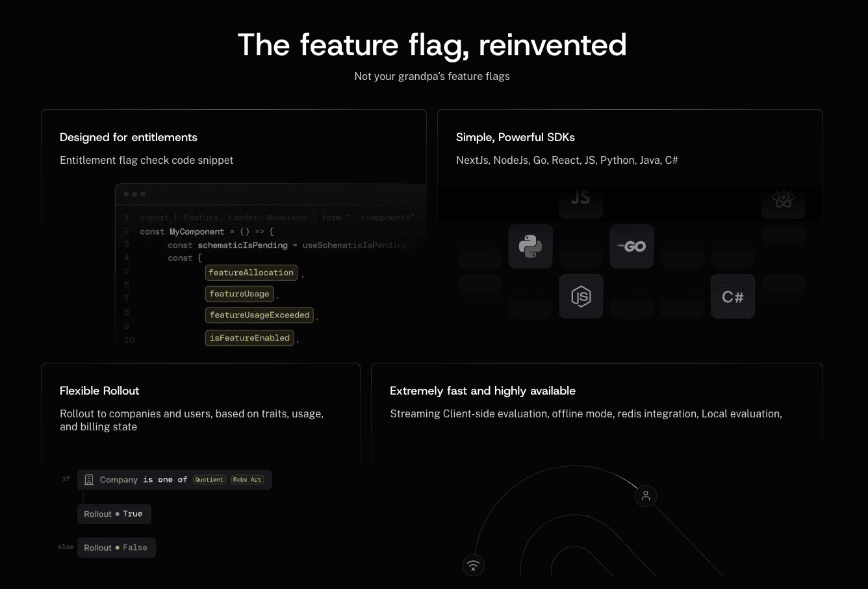Click the building icon beside Company

89,480
